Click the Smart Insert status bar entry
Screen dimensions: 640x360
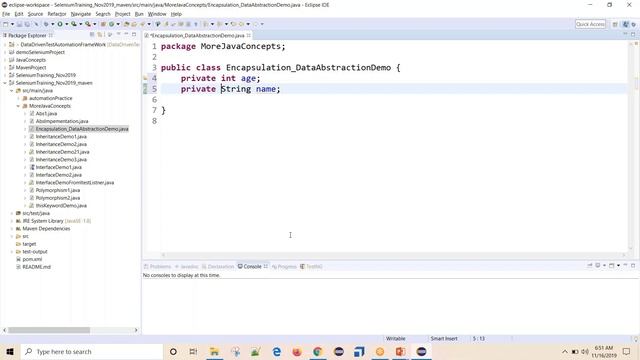tap(444, 338)
